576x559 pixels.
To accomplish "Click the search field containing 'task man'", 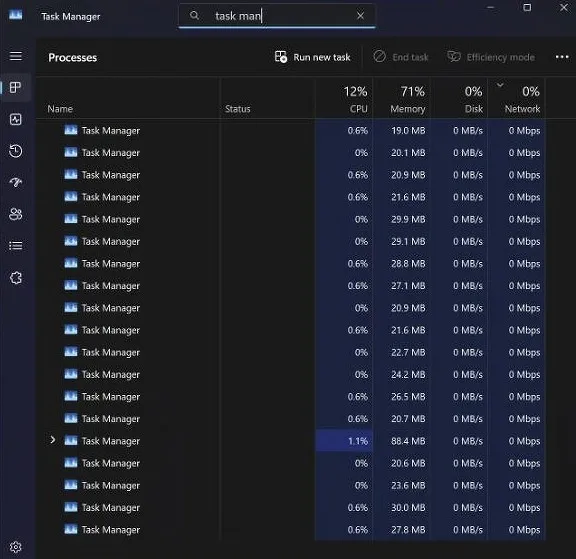I will [277, 16].
